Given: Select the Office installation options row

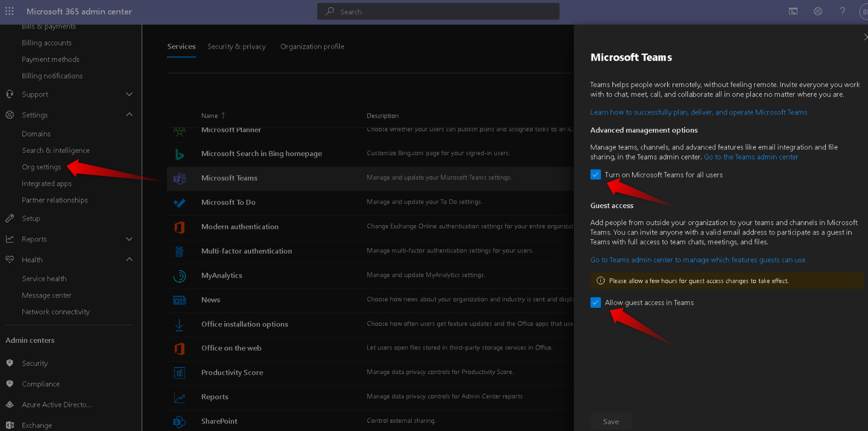Looking at the screenshot, I should [x=370, y=324].
